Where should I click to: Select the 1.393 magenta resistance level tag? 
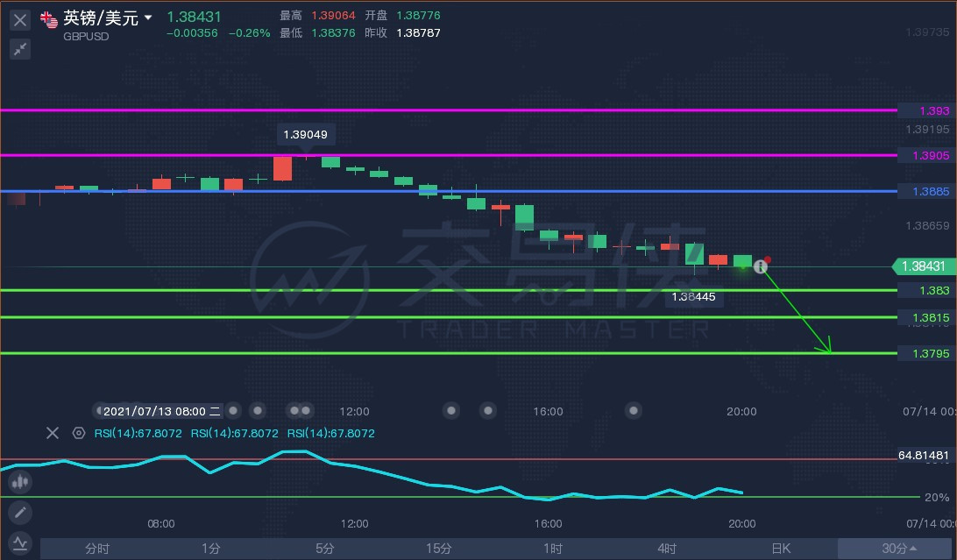927,110
